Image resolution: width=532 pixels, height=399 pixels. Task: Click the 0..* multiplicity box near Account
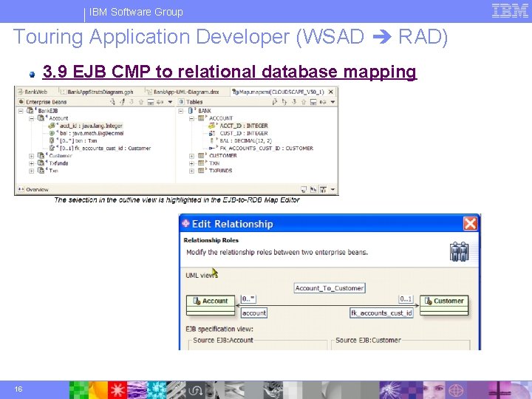tap(248, 299)
